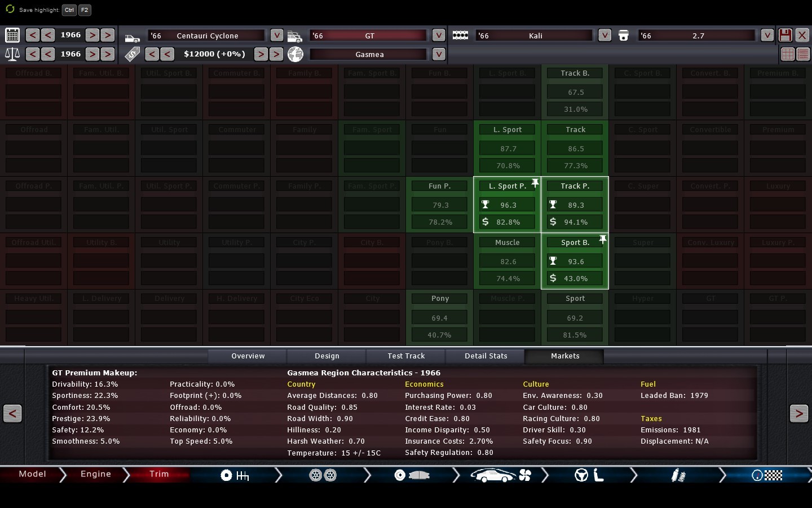Open the aerodynamics car and fan step
This screenshot has height=508, width=812.
pyautogui.click(x=501, y=475)
